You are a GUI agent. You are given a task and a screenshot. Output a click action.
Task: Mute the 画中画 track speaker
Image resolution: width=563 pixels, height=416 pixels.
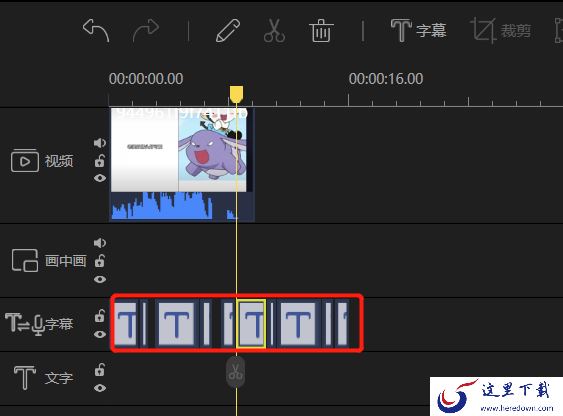100,243
